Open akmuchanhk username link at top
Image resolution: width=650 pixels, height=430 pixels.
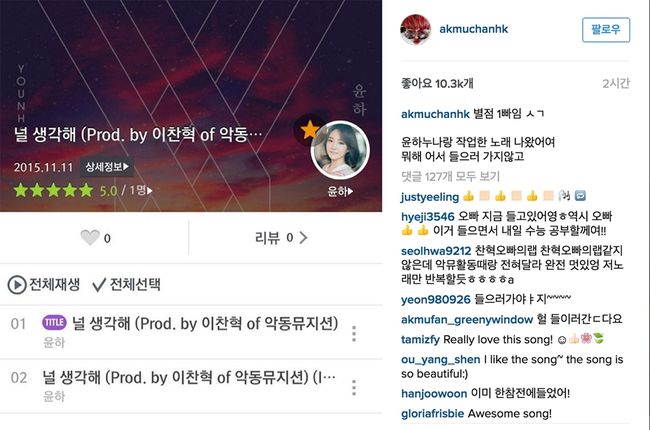pos(473,29)
